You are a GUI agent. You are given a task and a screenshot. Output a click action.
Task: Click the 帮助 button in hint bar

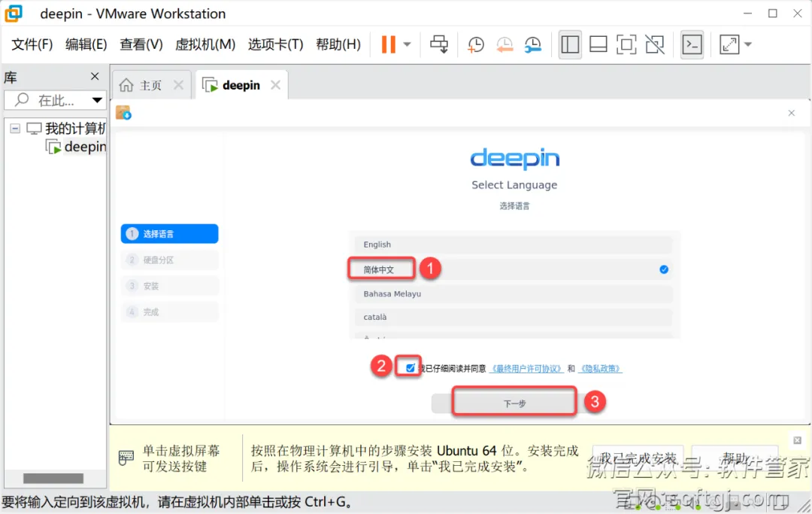coord(735,459)
